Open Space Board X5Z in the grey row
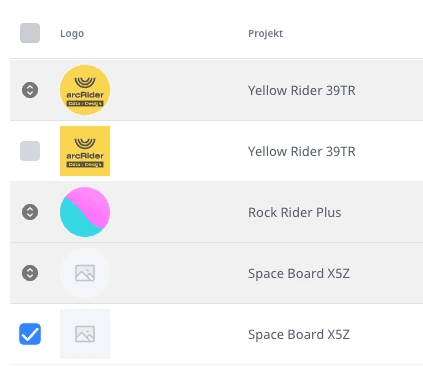The width and height of the screenshot is (423, 366). [x=299, y=273]
